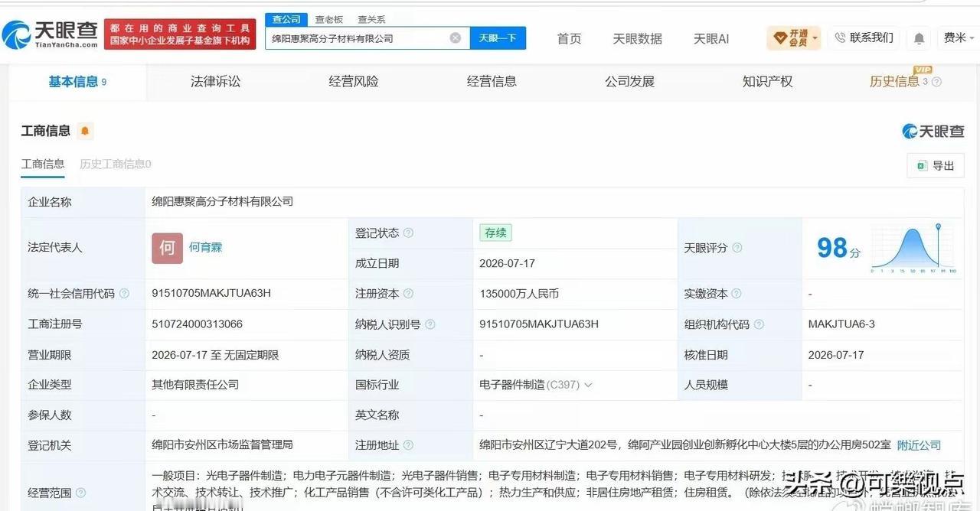
Task: Click the 98分 score value
Action: [838, 248]
